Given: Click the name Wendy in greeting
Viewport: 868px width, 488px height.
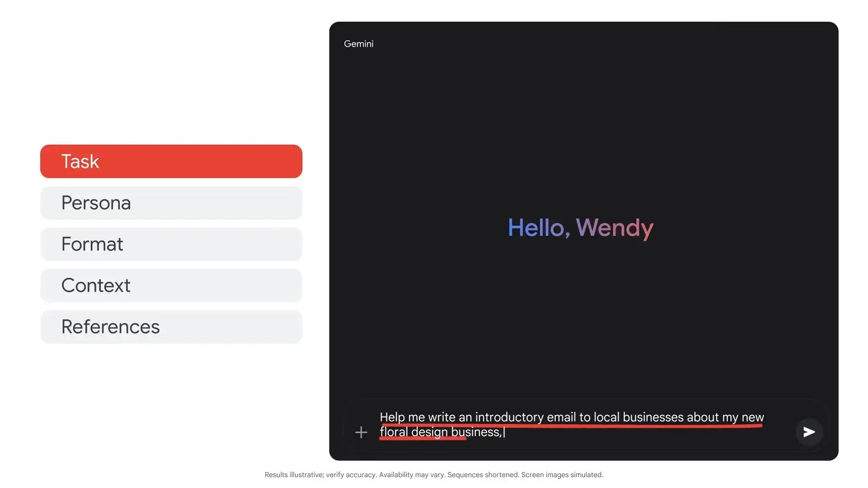Looking at the screenshot, I should 614,228.
